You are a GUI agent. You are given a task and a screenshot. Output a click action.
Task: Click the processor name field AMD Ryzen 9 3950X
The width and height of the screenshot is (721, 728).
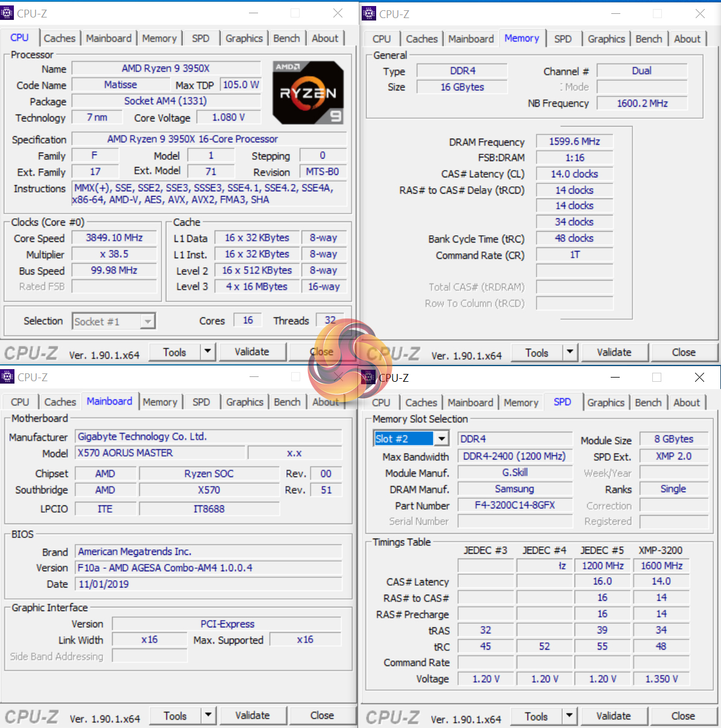point(166,69)
